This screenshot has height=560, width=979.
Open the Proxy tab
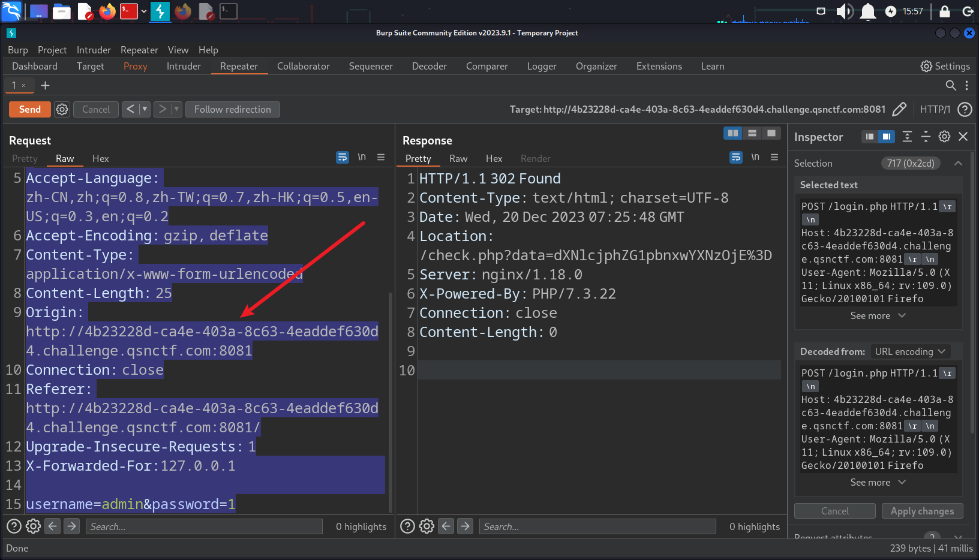click(136, 66)
